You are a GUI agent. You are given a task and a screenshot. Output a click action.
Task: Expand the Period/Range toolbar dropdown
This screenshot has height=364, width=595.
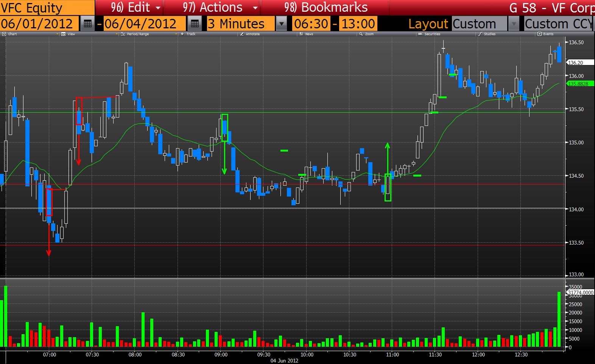pos(176,34)
